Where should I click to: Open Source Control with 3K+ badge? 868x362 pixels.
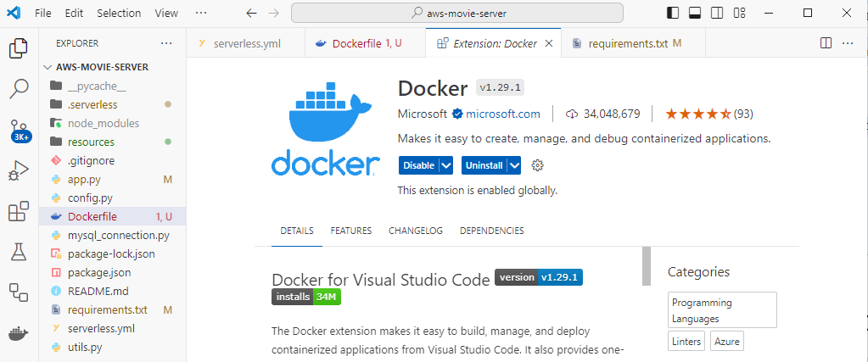coord(19,131)
